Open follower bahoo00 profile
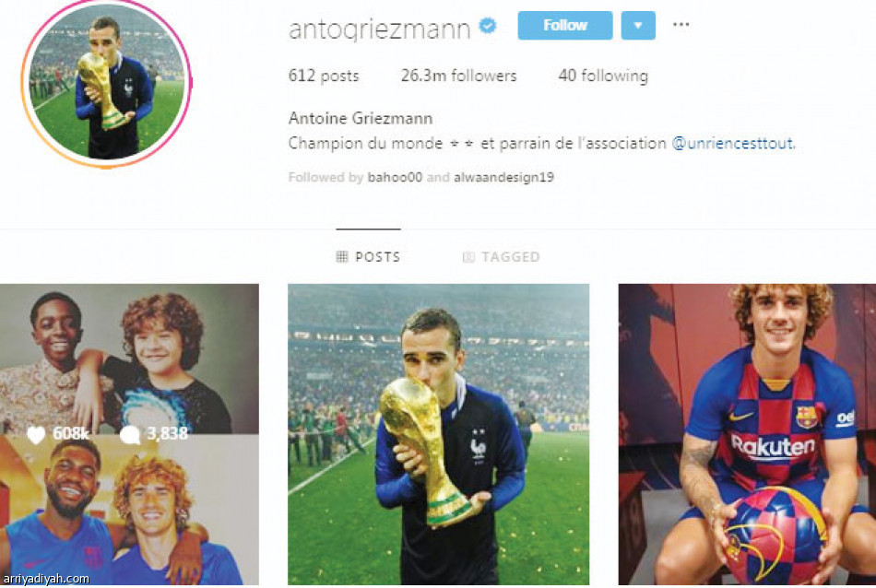876x588 pixels. click(395, 178)
